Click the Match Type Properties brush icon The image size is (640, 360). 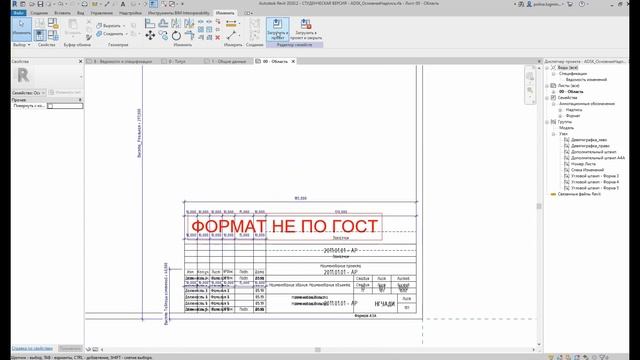(89, 38)
